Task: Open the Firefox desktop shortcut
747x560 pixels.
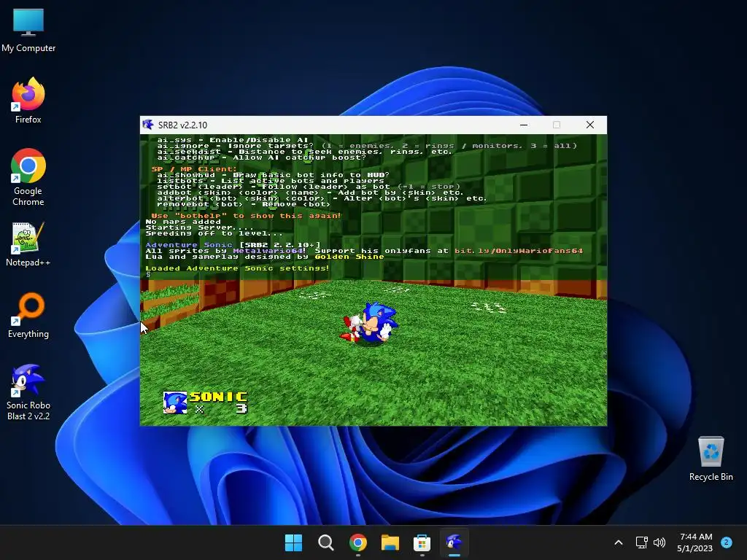Action: [x=28, y=101]
